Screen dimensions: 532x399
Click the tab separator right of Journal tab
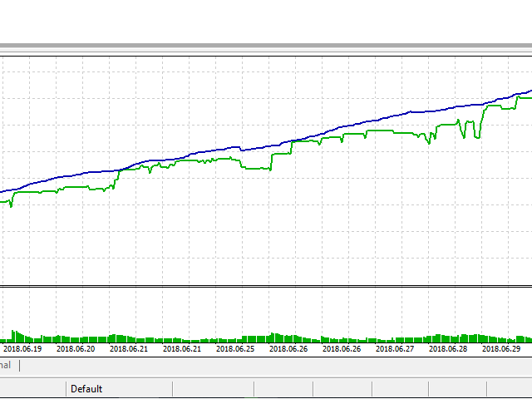coord(20,366)
